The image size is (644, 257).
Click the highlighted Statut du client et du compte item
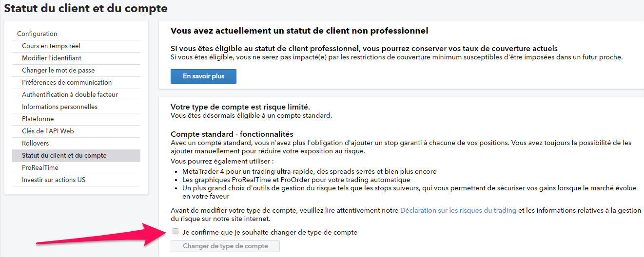point(64,156)
